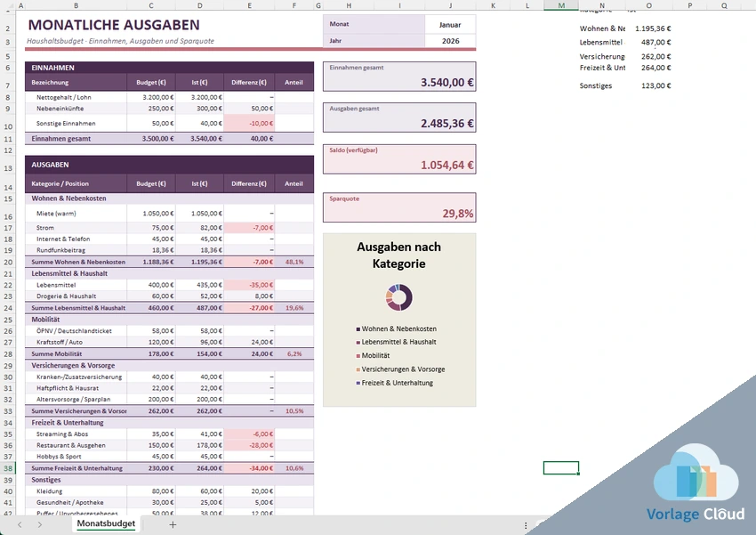
Task: Select the Miete (warm) cell
Action: [x=76, y=214]
